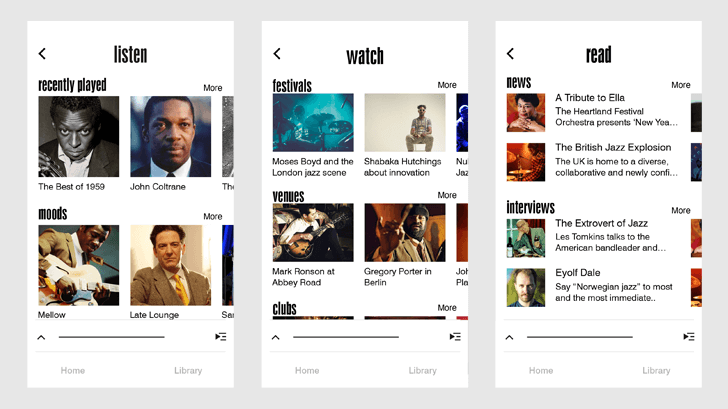Go back from the listen screen
The width and height of the screenshot is (728, 409).
(x=42, y=54)
